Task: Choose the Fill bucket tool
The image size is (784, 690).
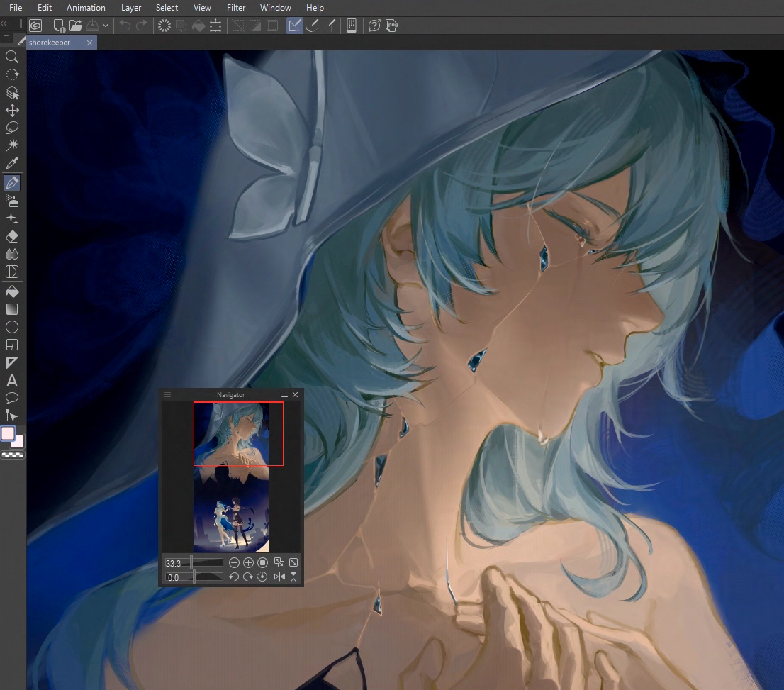Action: coord(12,291)
